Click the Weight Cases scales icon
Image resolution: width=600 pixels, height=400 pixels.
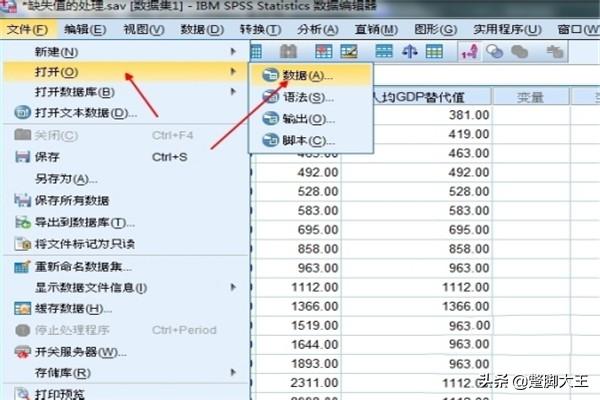(x=409, y=51)
